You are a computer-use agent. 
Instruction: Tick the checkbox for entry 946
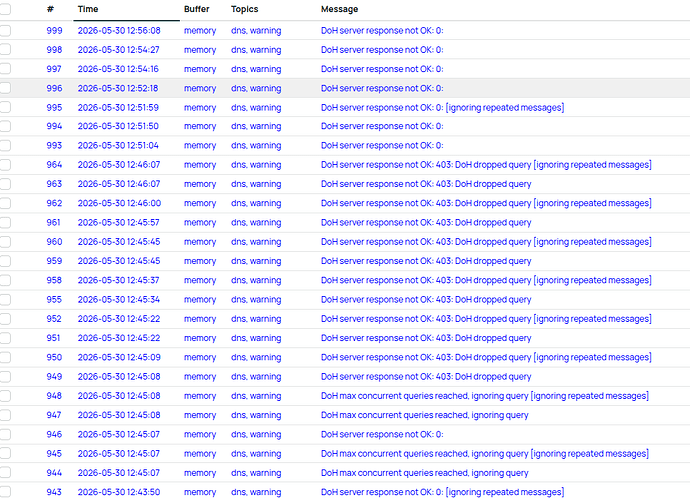[5, 435]
